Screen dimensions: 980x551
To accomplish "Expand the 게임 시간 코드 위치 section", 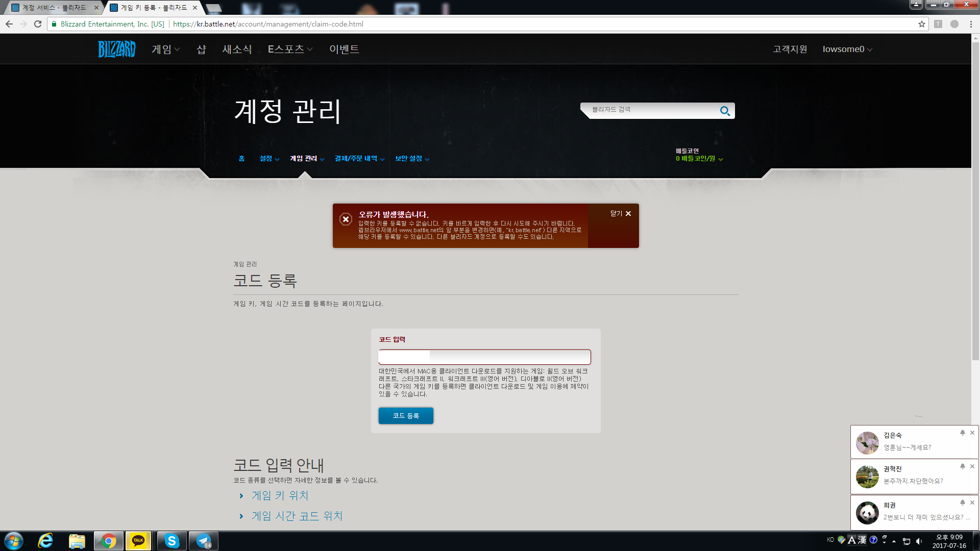I will tap(297, 516).
